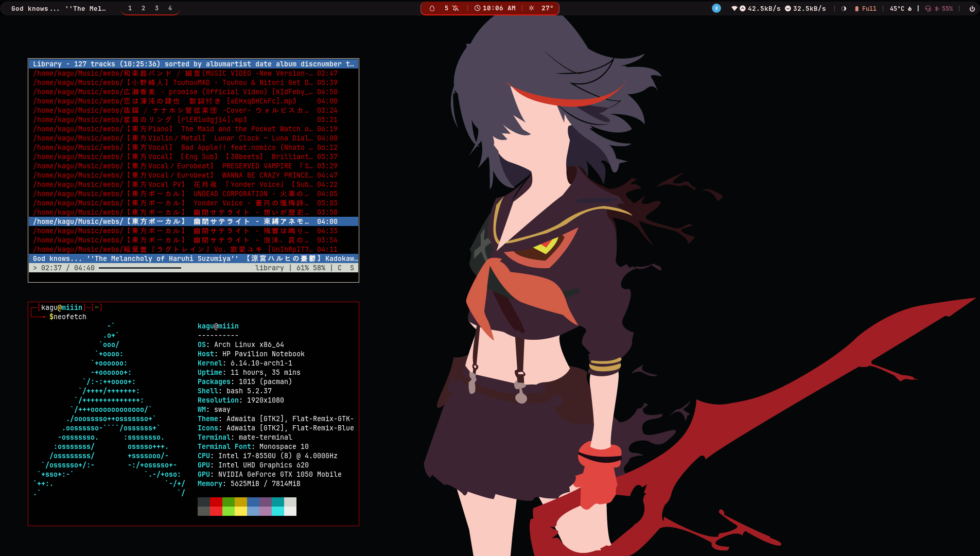Viewport: 980px width, 556px height.
Task: Toggle the muted notification bell icon
Action: [x=456, y=8]
